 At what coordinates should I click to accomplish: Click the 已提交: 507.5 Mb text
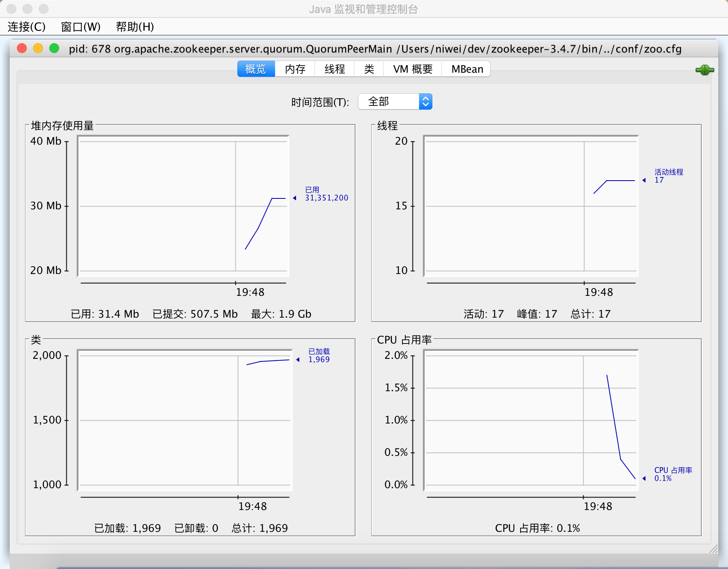[x=195, y=314]
